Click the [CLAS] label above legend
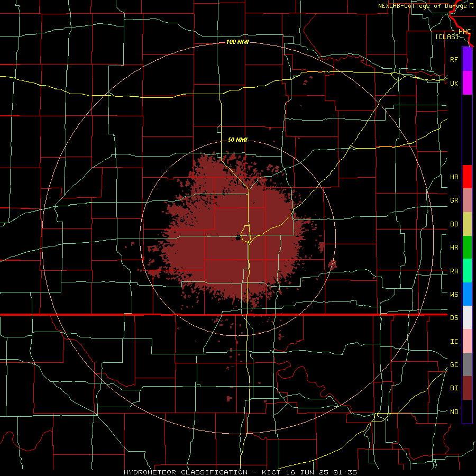 click(447, 36)
